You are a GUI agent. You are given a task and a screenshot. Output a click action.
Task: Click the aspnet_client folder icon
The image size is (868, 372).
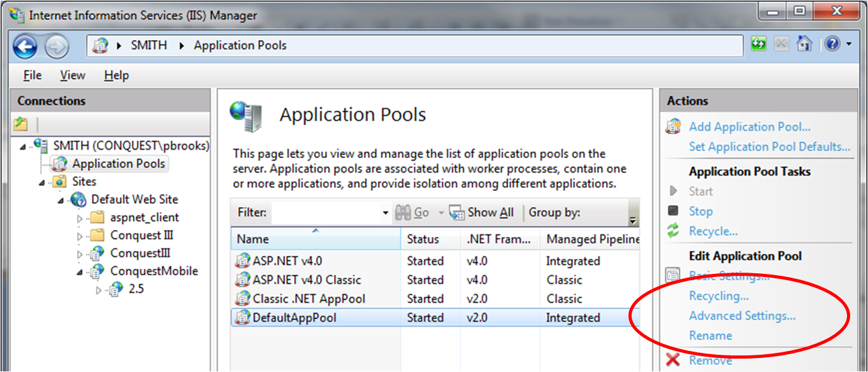97,218
